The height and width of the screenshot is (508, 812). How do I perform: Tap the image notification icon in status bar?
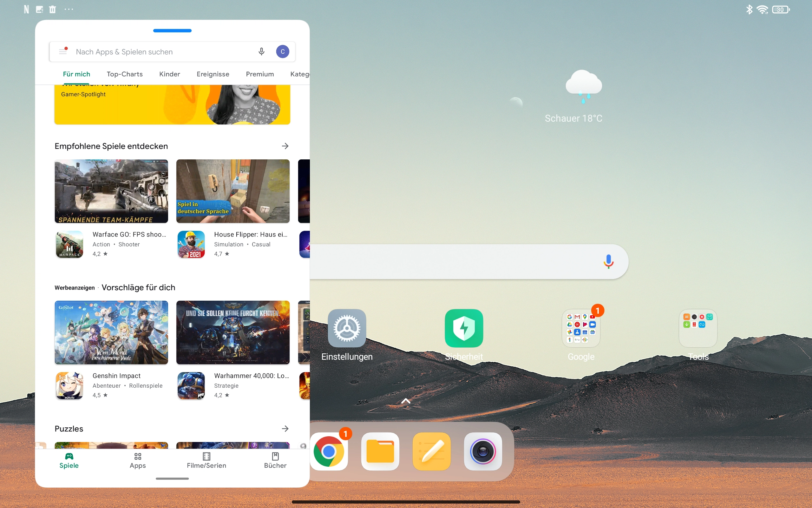click(x=40, y=10)
